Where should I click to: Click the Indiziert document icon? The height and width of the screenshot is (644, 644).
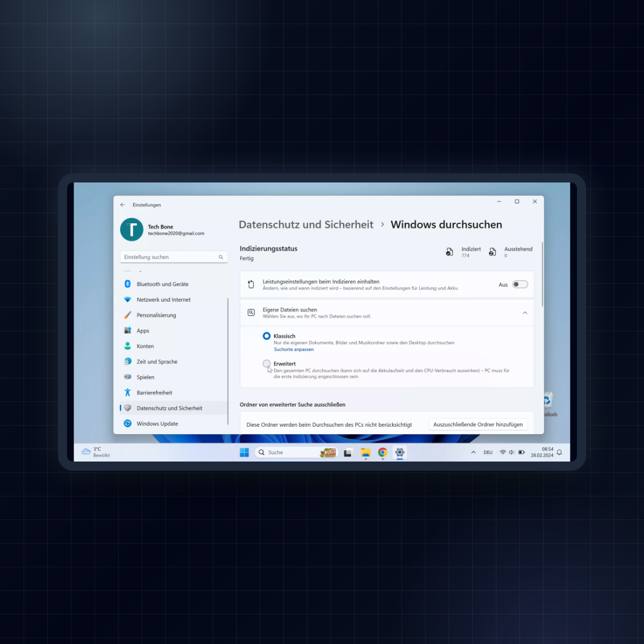click(x=450, y=252)
